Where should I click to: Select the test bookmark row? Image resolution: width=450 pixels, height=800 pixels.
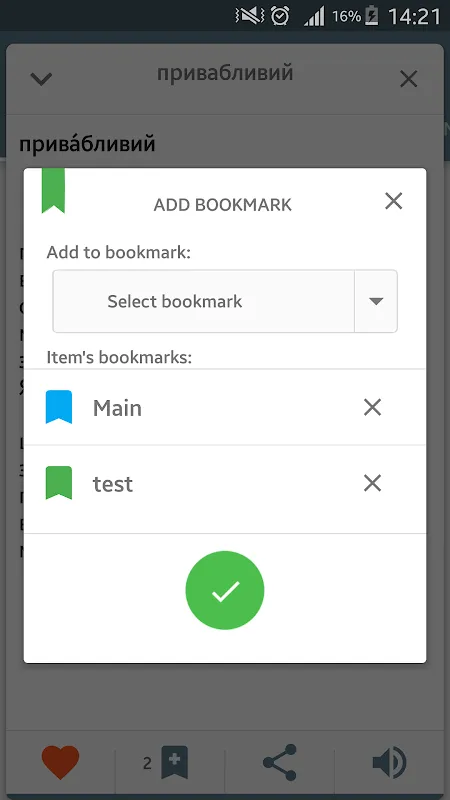(x=225, y=483)
